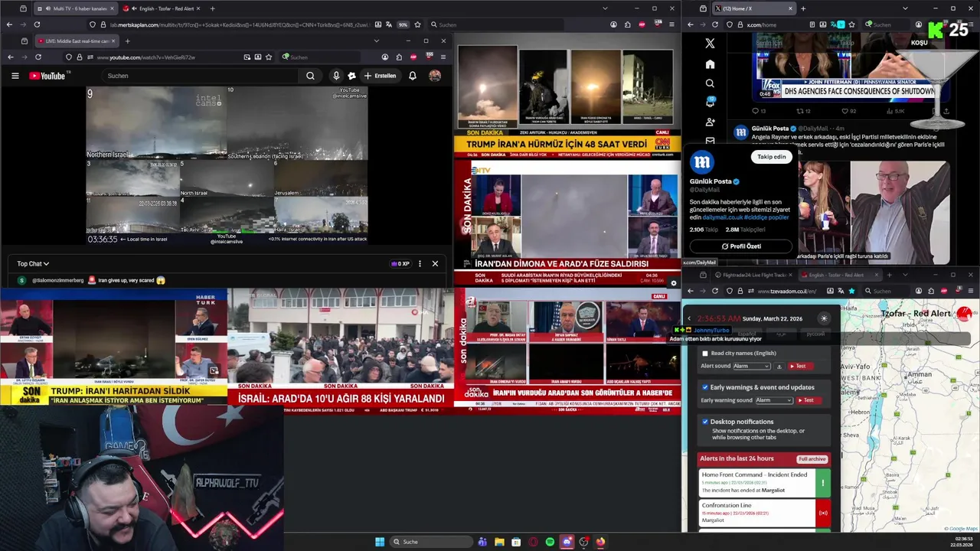Click upload button next to Alert sound
This screenshot has width=980, height=551.
(779, 366)
